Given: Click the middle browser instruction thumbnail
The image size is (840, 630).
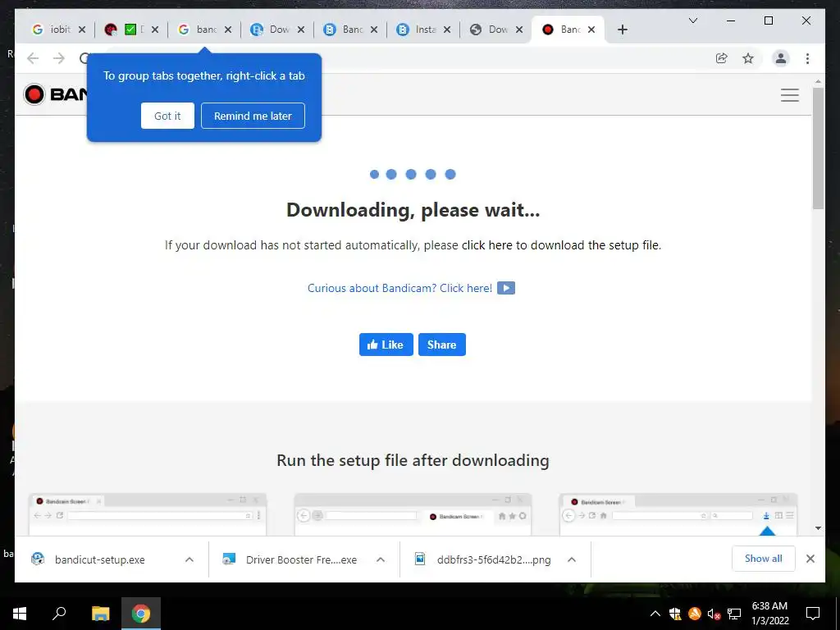Looking at the screenshot, I should click(413, 514).
